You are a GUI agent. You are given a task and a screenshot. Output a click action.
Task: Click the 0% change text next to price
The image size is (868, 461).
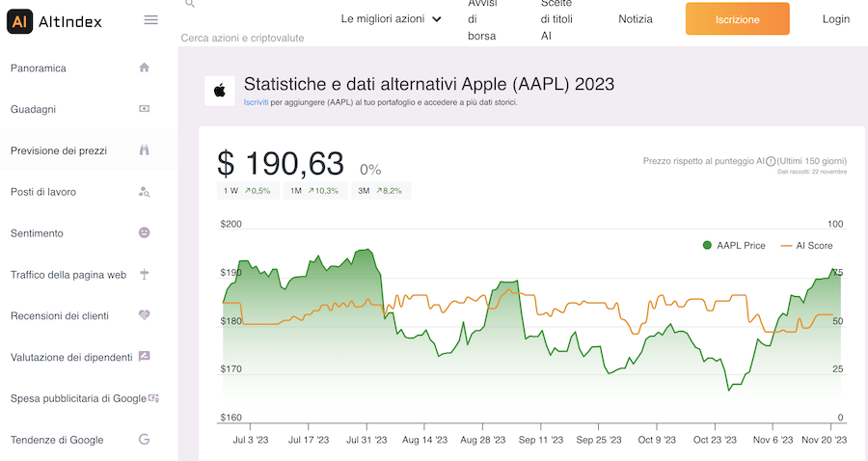pyautogui.click(x=370, y=170)
